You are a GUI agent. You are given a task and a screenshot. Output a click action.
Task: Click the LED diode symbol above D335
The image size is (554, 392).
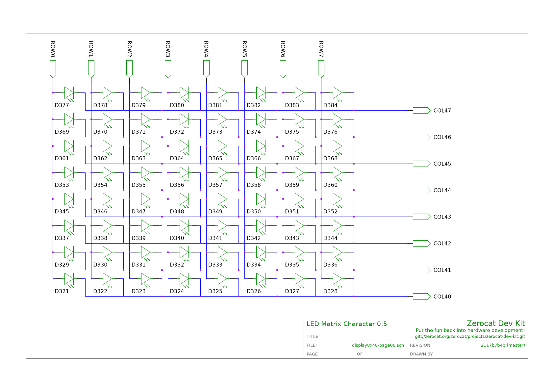(x=299, y=253)
